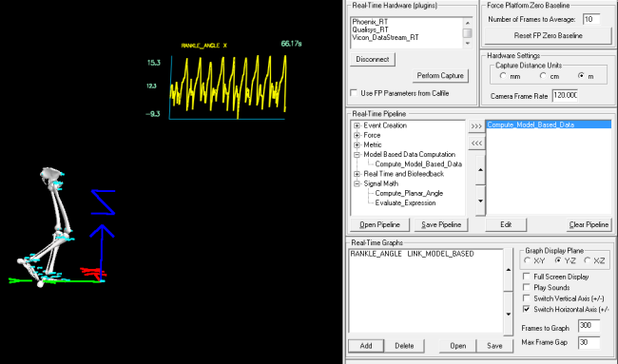Move pipeline command down with arrow

480,201
